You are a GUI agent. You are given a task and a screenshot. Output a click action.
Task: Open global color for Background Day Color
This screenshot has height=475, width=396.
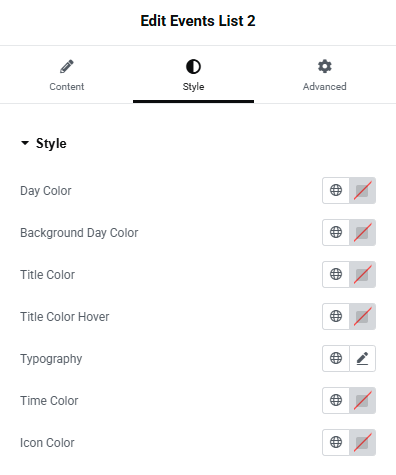336,232
